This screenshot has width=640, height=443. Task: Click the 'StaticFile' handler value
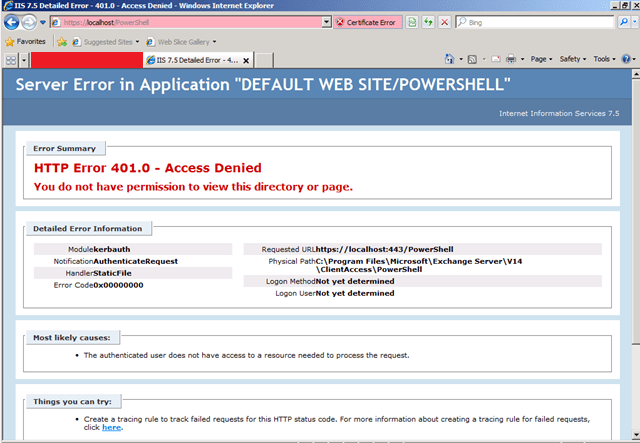click(x=112, y=273)
